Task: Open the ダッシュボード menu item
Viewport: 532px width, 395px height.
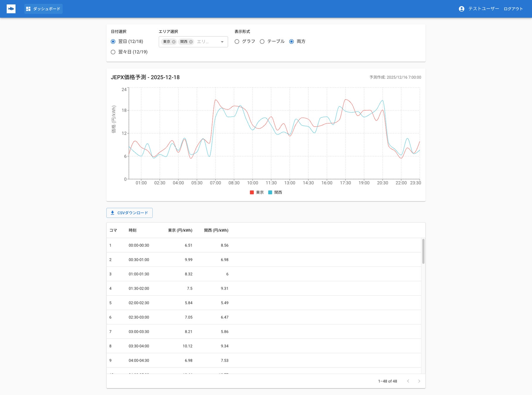Action: coord(43,9)
